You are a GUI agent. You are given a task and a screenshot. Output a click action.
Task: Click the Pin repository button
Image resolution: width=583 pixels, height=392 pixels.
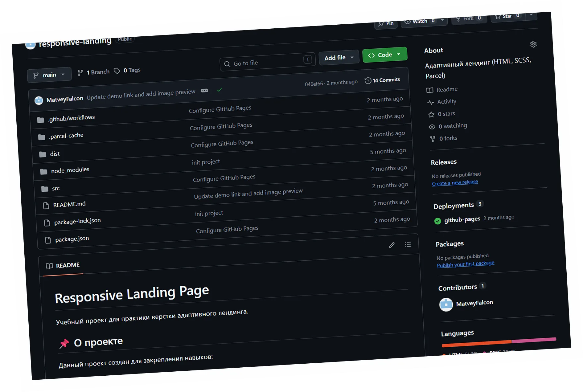[386, 23]
